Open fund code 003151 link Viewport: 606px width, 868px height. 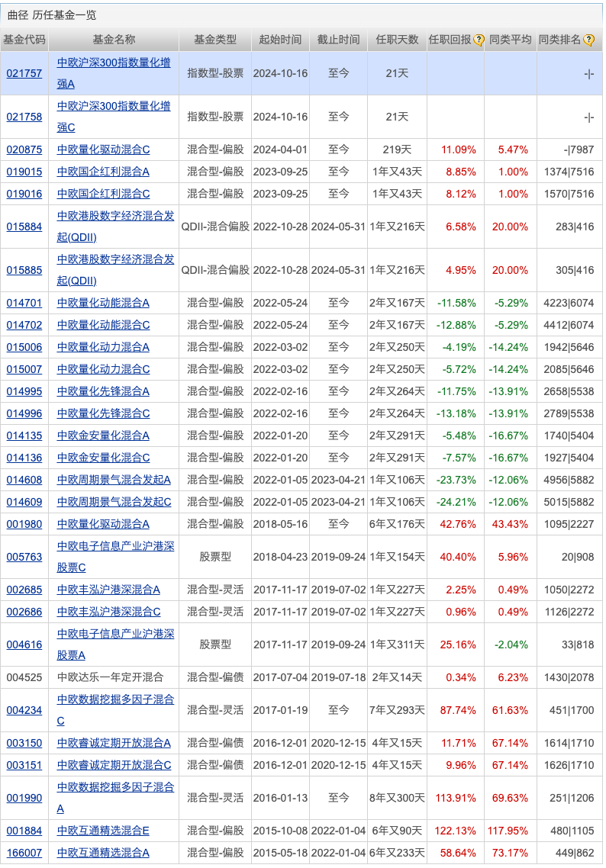(x=24, y=765)
